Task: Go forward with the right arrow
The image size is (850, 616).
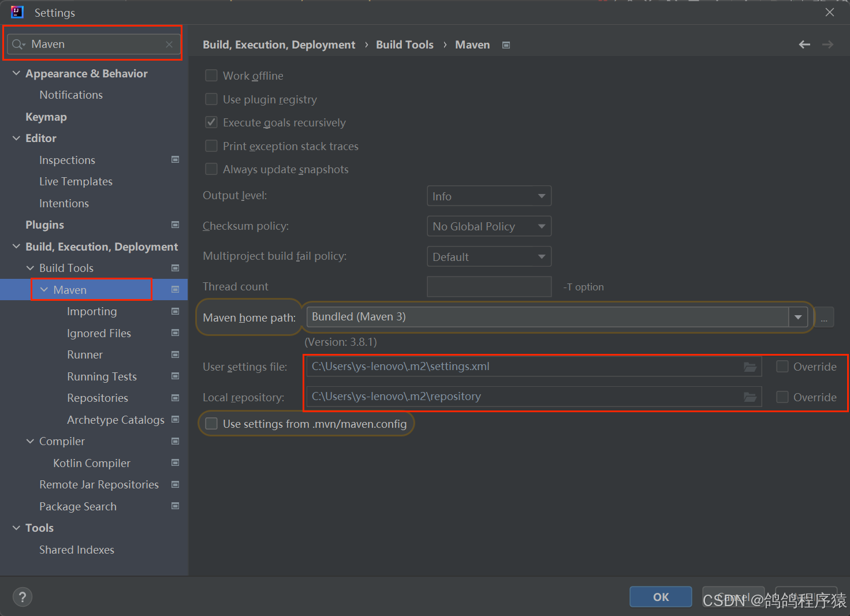Action: click(x=827, y=44)
